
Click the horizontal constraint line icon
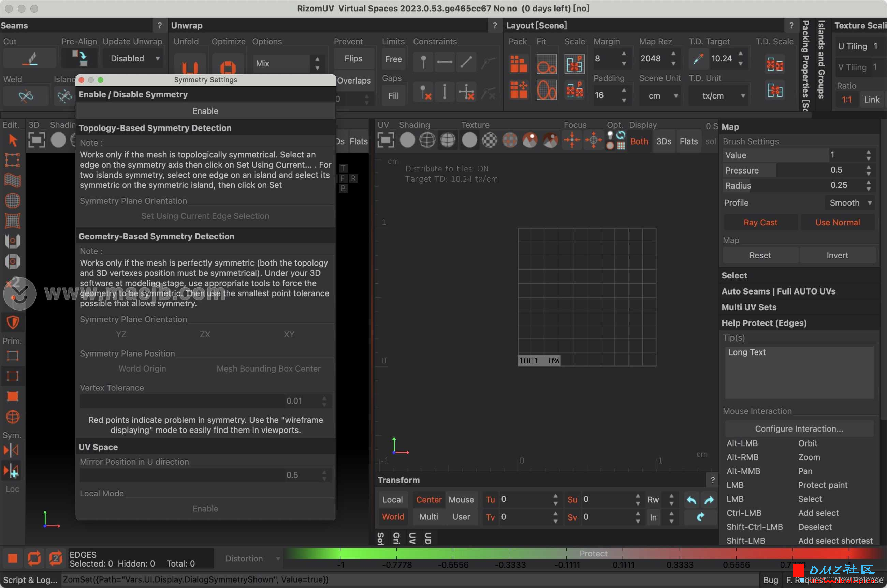click(445, 62)
